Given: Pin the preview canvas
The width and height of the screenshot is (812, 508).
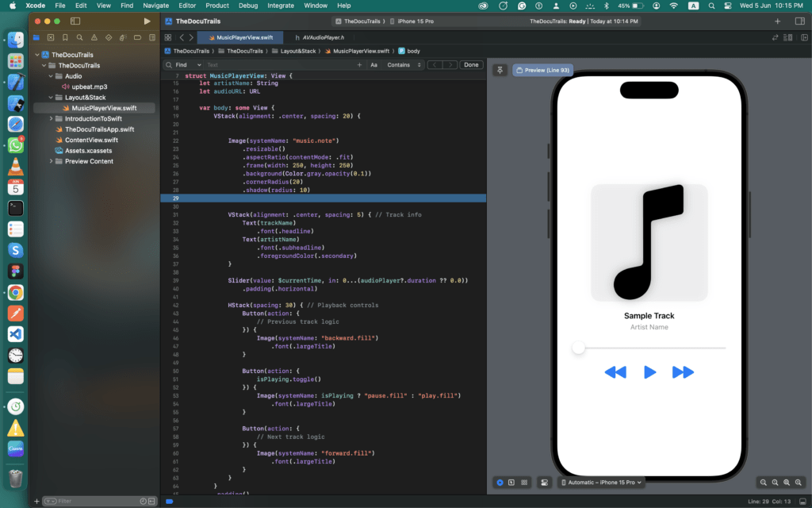Looking at the screenshot, I should [500, 70].
